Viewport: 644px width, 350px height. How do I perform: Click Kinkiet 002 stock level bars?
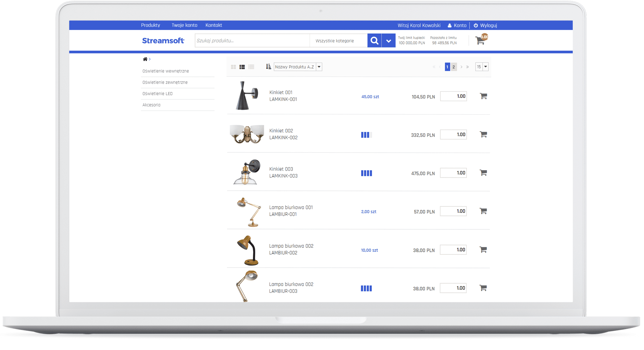tap(366, 135)
